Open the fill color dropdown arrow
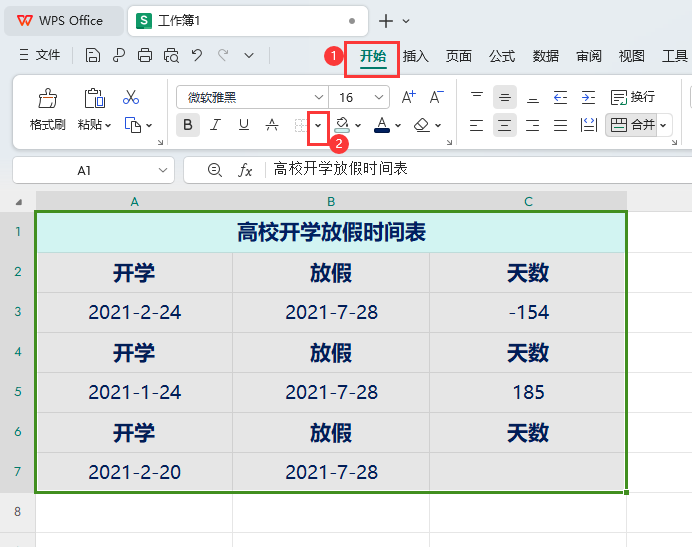 [x=358, y=126]
